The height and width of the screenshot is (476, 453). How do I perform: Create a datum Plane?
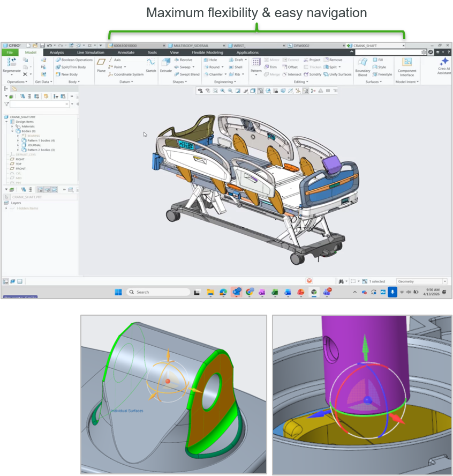(101, 65)
